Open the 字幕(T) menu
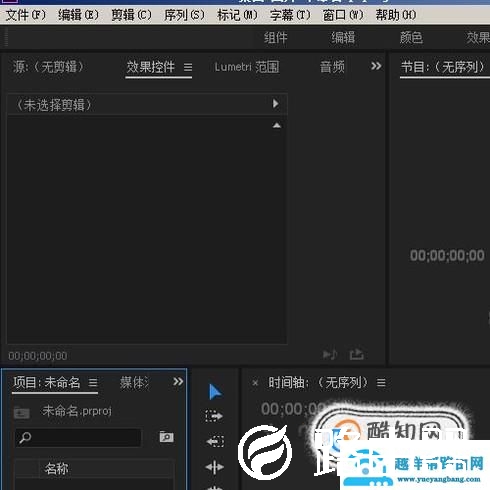 (x=290, y=15)
